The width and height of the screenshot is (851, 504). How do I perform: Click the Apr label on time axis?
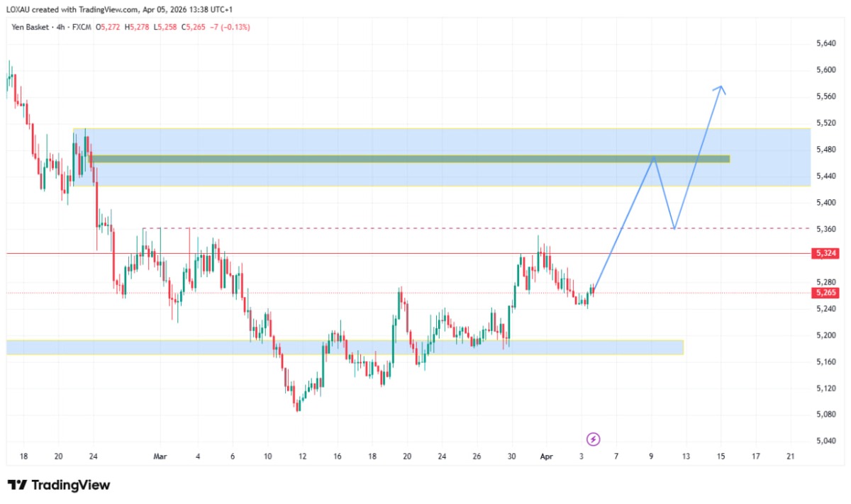pos(546,457)
